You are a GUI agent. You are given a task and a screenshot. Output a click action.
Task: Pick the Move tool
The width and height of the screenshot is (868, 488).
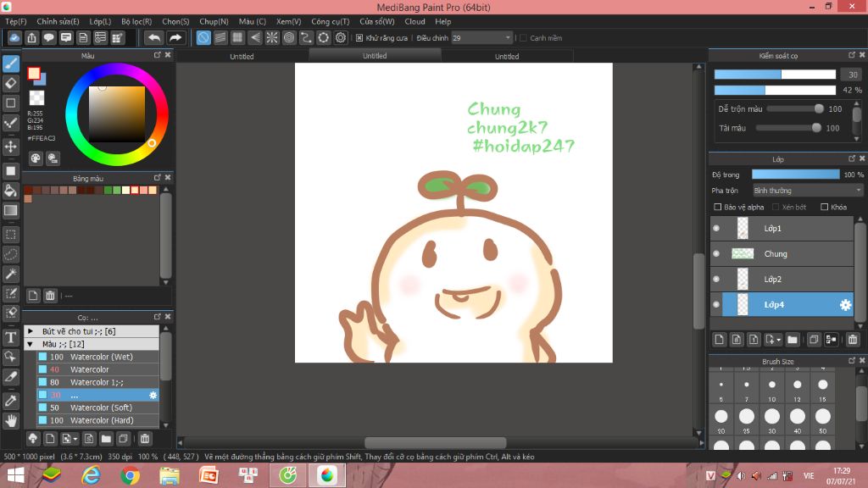click(10, 147)
